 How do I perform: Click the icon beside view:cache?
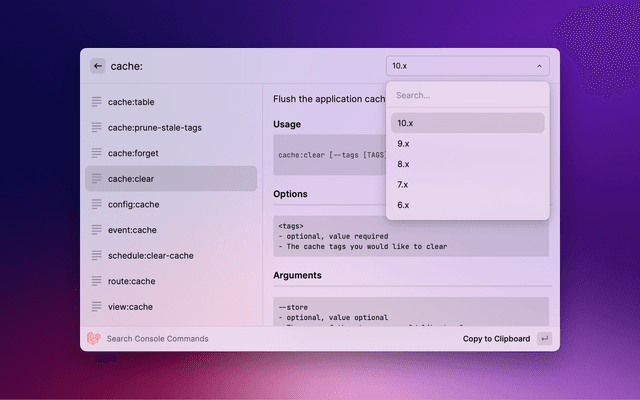(x=97, y=306)
